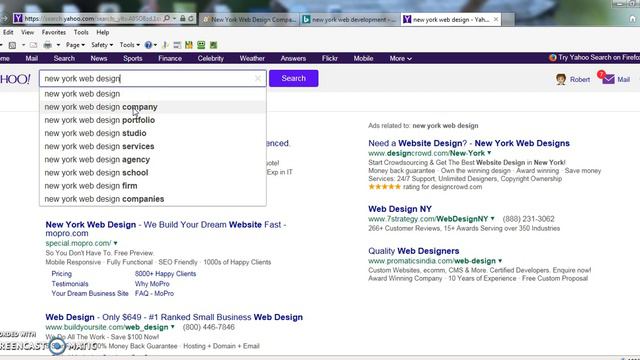Open the Pricing sitelink under mopro
640x360 pixels.
(x=62, y=274)
